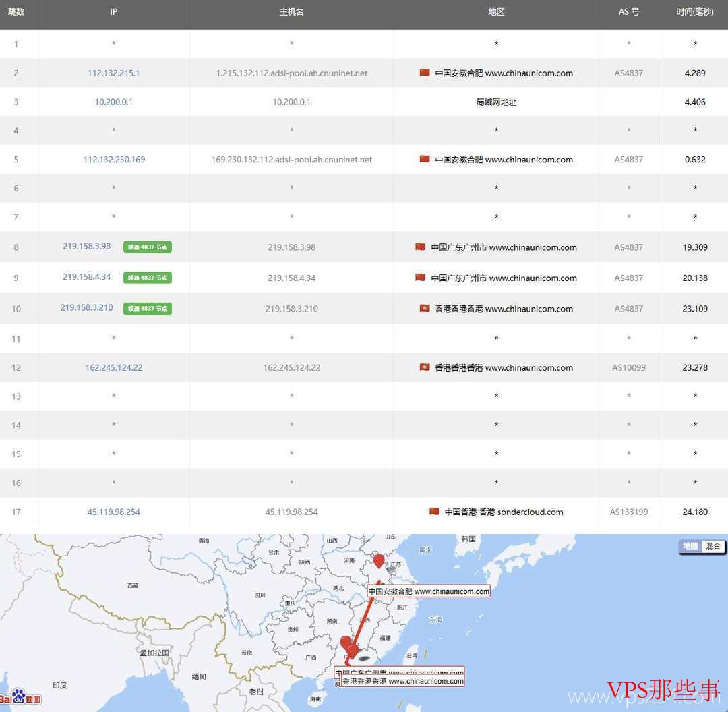Click the AS 号 column header
Screen dimensions: 728x712
629,12
